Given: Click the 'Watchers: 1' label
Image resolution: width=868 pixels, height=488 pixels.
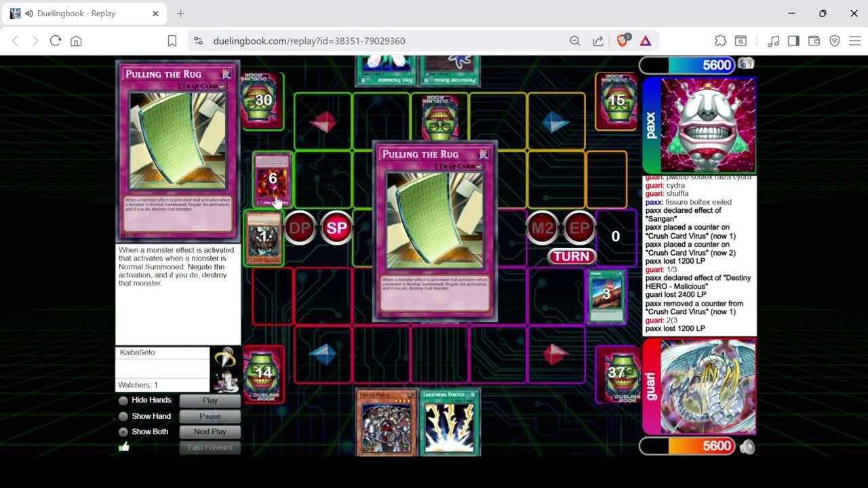Looking at the screenshot, I should click(x=138, y=385).
